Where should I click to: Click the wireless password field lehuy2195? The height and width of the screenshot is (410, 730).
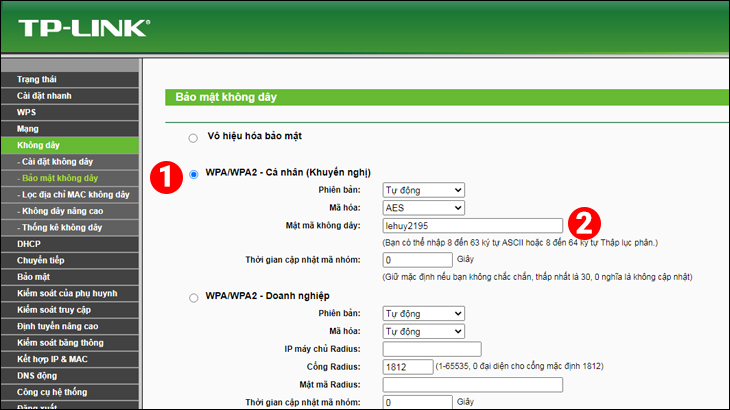tap(473, 226)
